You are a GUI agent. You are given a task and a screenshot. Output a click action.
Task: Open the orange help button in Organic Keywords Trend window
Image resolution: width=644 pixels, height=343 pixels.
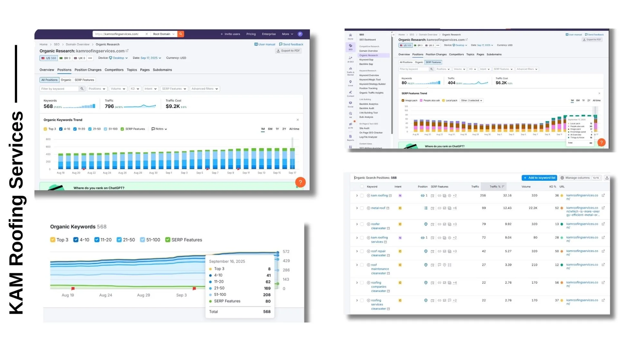(x=300, y=182)
